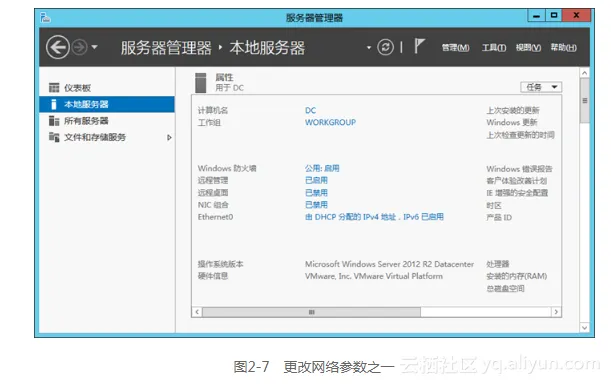Click the firewall status 公用: 启用

pyautogui.click(x=322, y=168)
